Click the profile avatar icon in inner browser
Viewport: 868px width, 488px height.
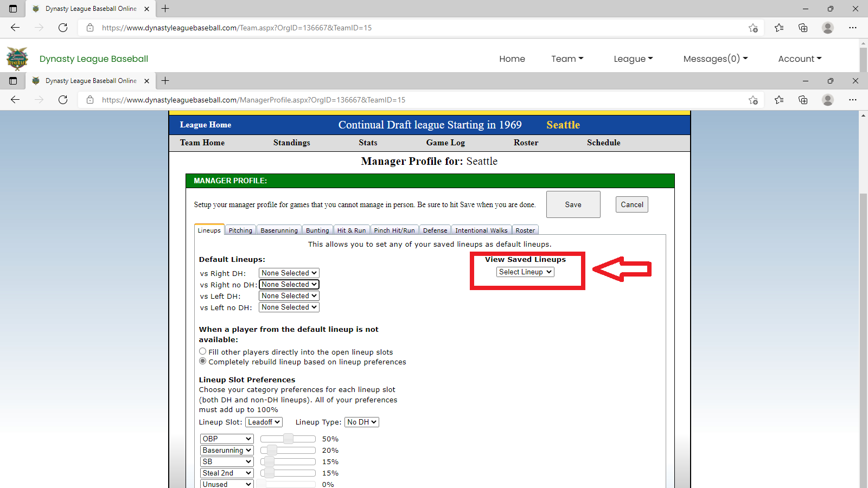point(827,100)
